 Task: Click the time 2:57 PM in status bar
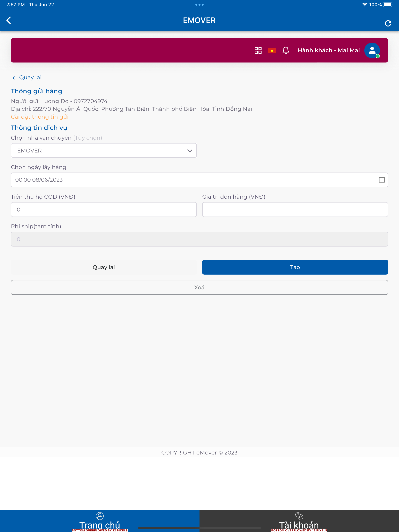tap(15, 4)
